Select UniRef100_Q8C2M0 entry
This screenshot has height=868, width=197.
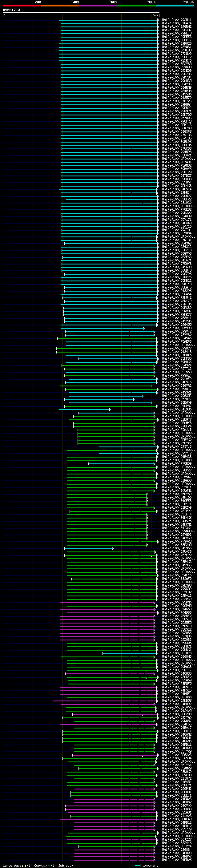click(x=176, y=714)
